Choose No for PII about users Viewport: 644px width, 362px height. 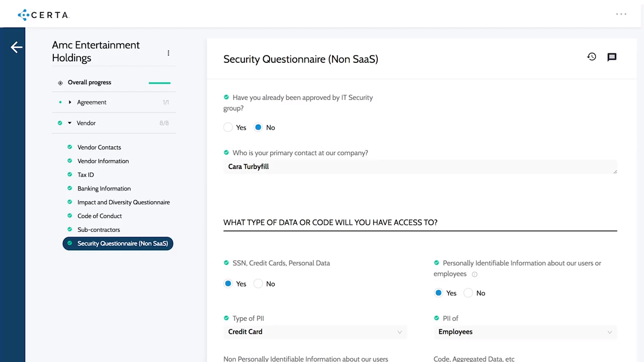point(468,293)
